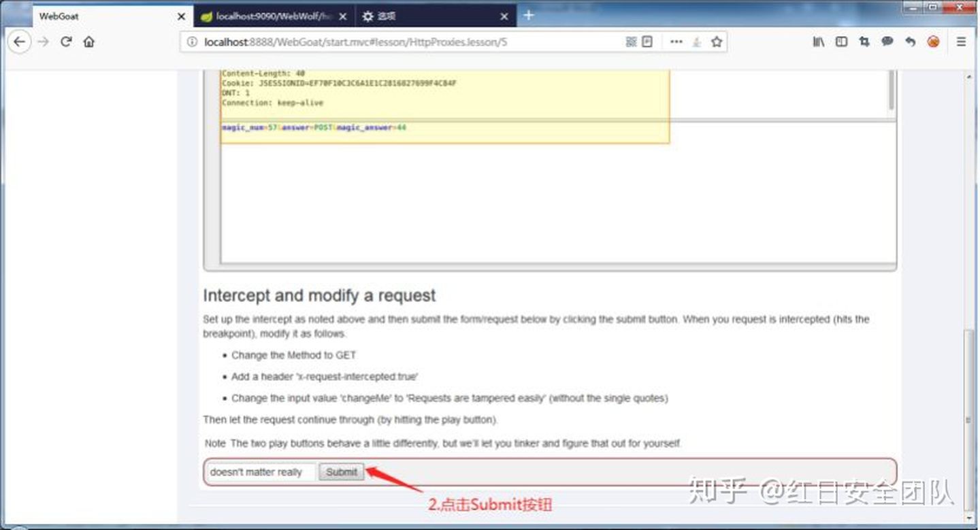Close the WebWolf localhost:9090 tab
This screenshot has height=530, width=980.
(x=342, y=16)
